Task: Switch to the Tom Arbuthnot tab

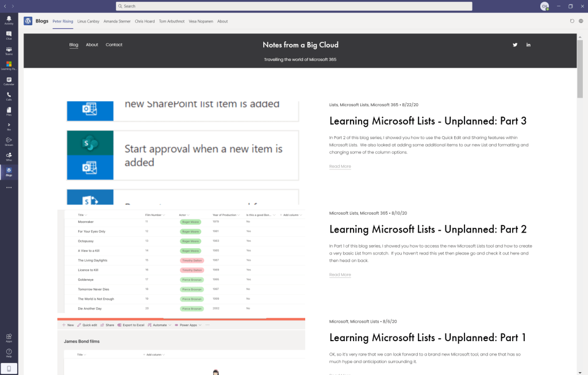Action: point(171,21)
